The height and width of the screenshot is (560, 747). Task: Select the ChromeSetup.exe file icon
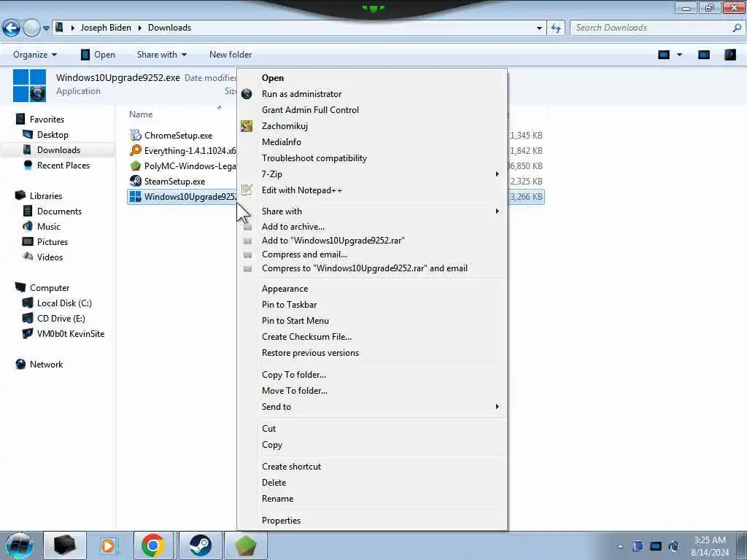(x=136, y=135)
